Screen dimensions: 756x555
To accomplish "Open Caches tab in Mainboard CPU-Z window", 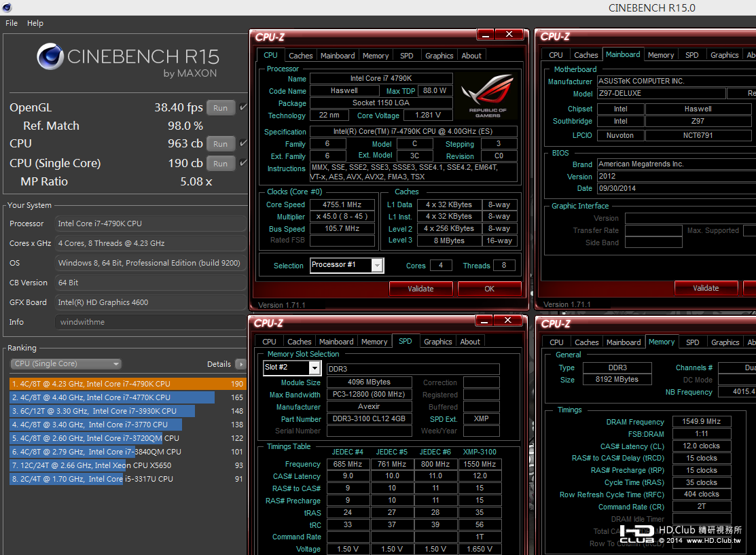I will (x=586, y=56).
